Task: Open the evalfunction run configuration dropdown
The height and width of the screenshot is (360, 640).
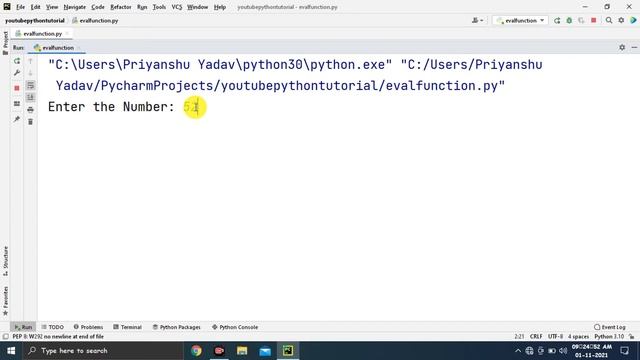Action: pos(520,20)
